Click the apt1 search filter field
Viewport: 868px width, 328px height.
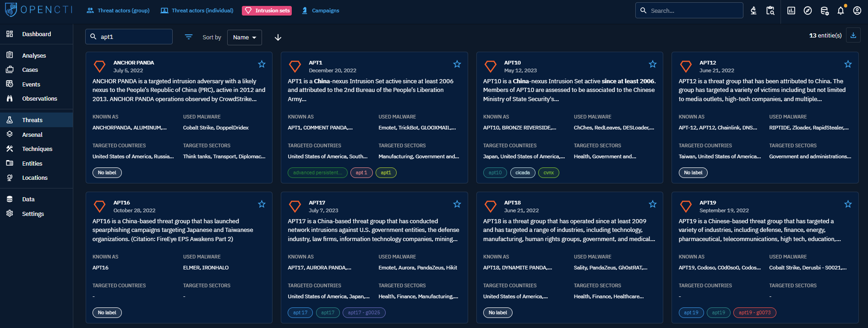tap(133, 37)
